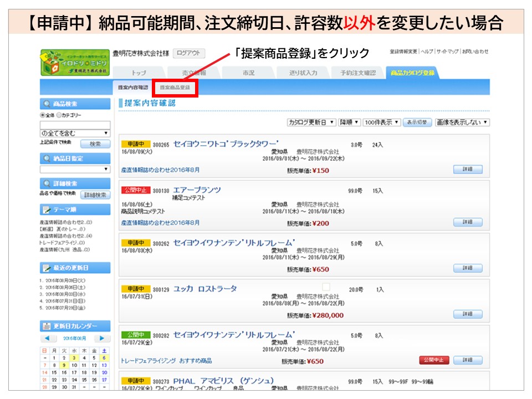532x399 pixels.
Task: Click the pencil icon beside テーマ順
Action: pyautogui.click(x=46, y=210)
